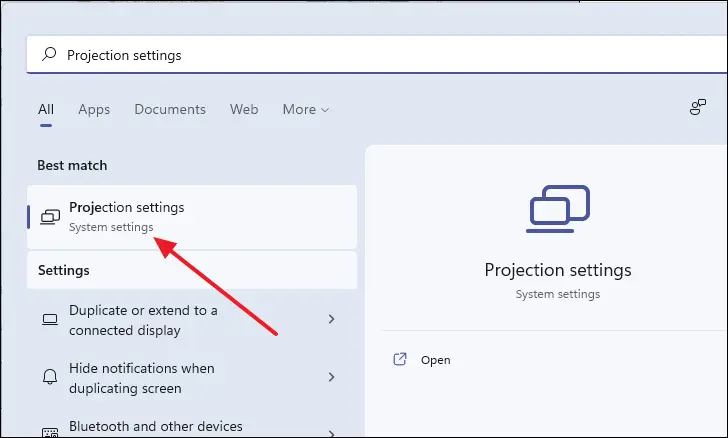Click the search magnifier icon
This screenshot has height=438, width=728.
click(49, 54)
